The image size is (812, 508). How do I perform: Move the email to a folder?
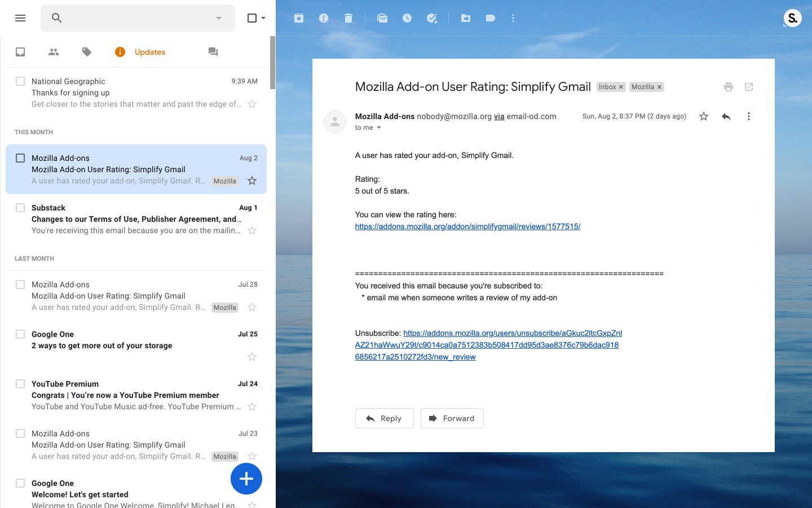[466, 18]
